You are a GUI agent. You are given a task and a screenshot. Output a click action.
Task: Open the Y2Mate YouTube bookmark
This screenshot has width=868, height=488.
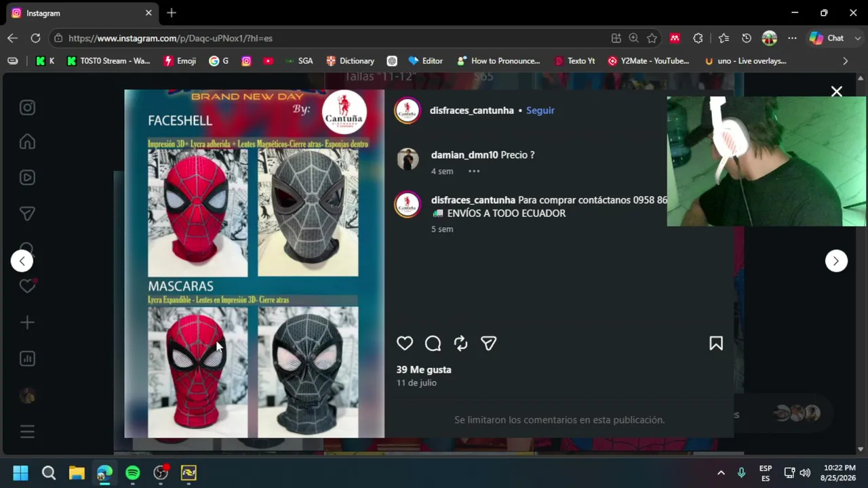(648, 61)
